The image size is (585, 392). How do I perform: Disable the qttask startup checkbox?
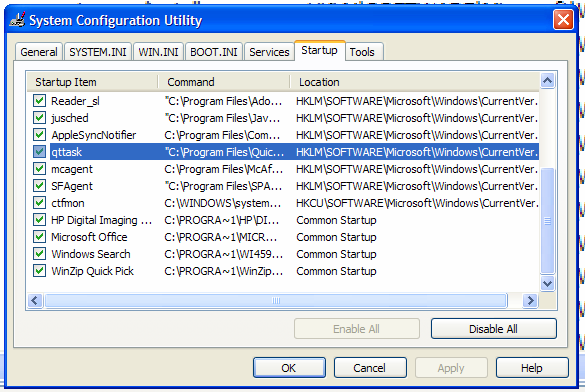coord(39,152)
